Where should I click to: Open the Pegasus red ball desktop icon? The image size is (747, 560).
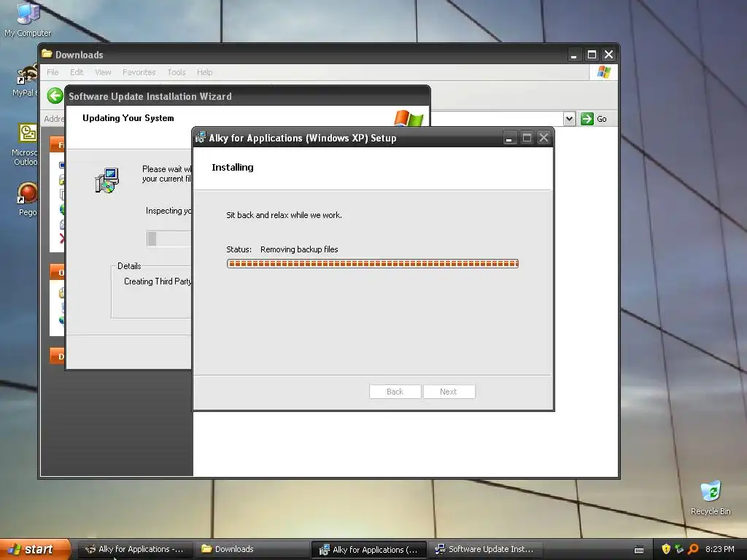[27, 199]
